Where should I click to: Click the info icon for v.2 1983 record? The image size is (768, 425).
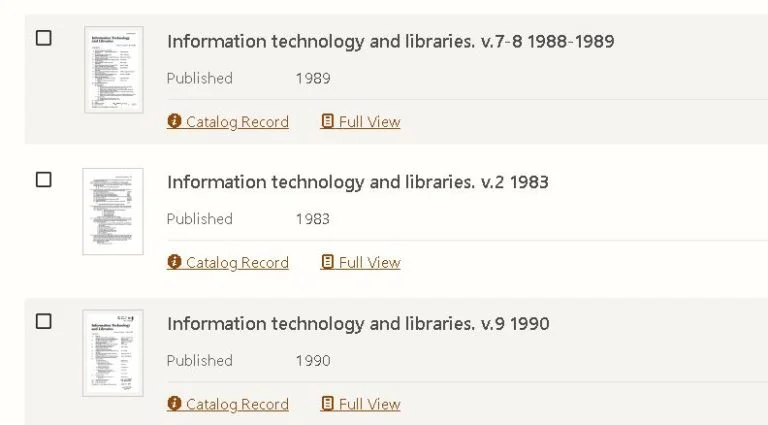[x=174, y=263]
